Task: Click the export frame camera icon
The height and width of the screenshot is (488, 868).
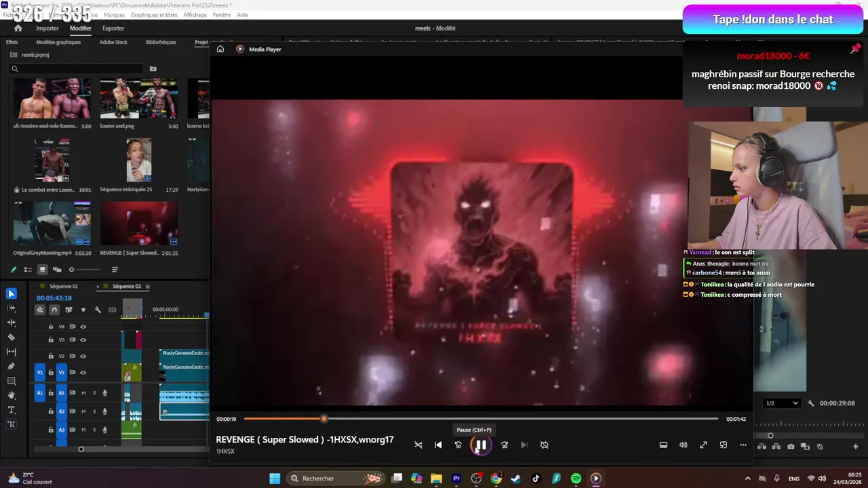Action: click(x=791, y=447)
